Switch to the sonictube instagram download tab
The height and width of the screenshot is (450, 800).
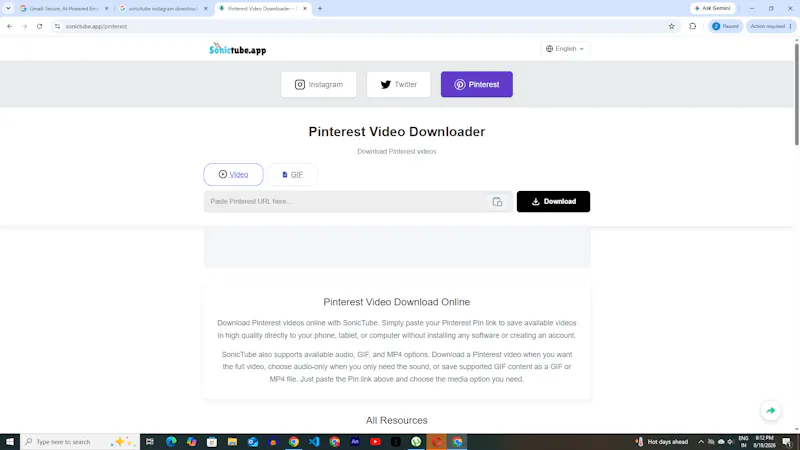[163, 9]
